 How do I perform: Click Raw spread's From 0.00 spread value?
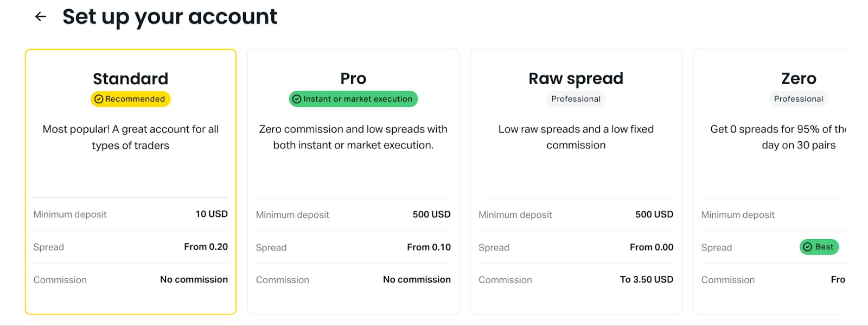[x=652, y=247]
